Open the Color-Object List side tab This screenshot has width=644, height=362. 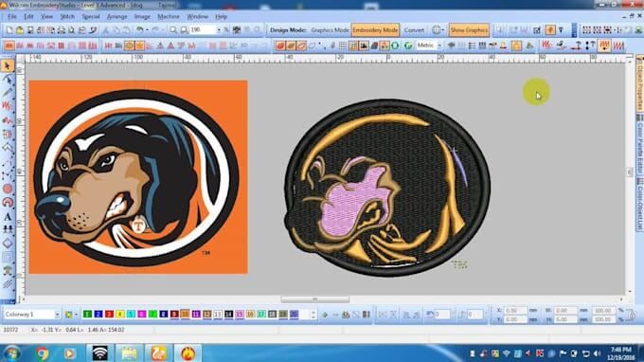tap(640, 204)
